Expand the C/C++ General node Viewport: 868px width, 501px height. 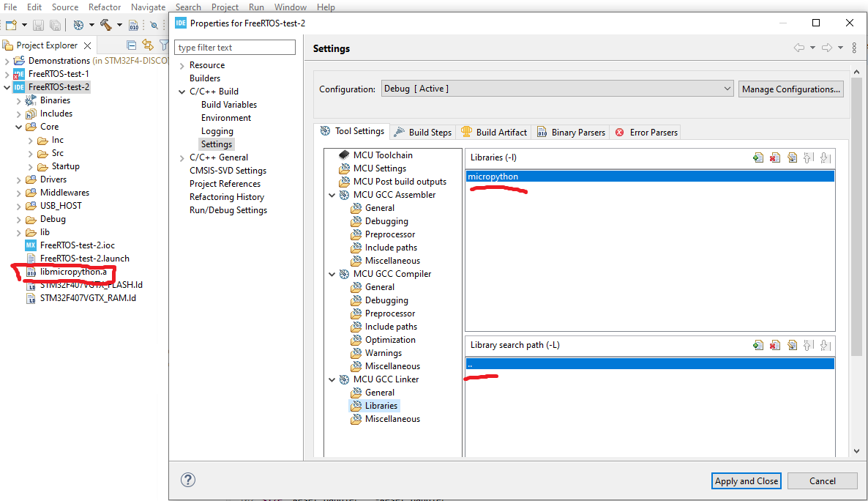[x=182, y=158]
